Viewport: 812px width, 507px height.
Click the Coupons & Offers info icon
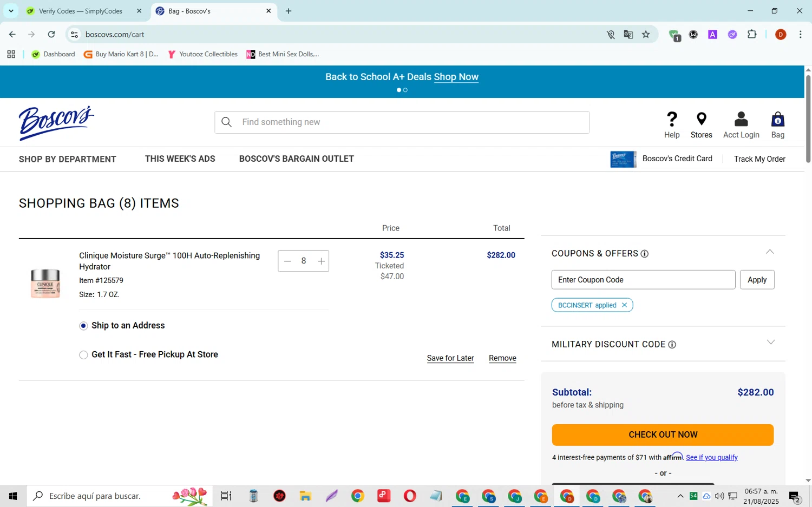click(x=645, y=254)
